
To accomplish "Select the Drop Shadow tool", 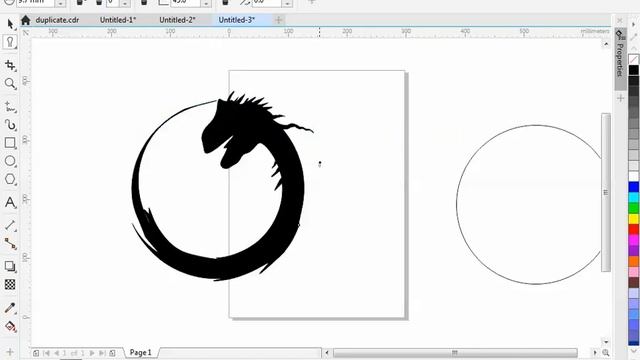I will pyautogui.click(x=10, y=266).
